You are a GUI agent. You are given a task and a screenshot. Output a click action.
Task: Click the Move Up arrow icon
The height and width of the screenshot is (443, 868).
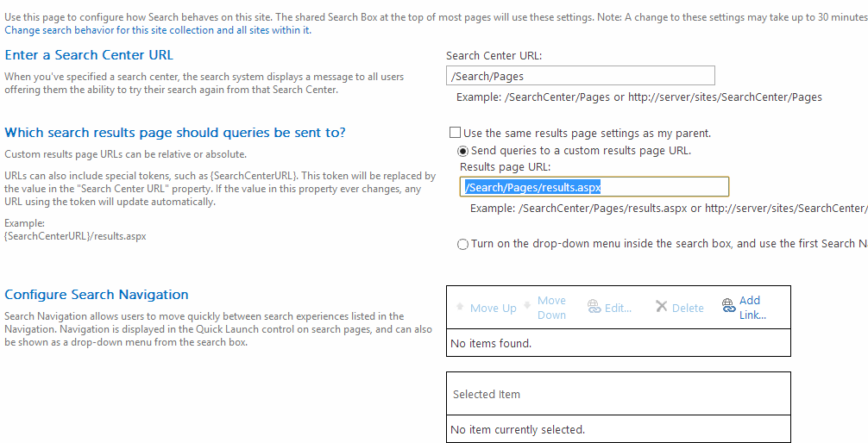pos(460,306)
